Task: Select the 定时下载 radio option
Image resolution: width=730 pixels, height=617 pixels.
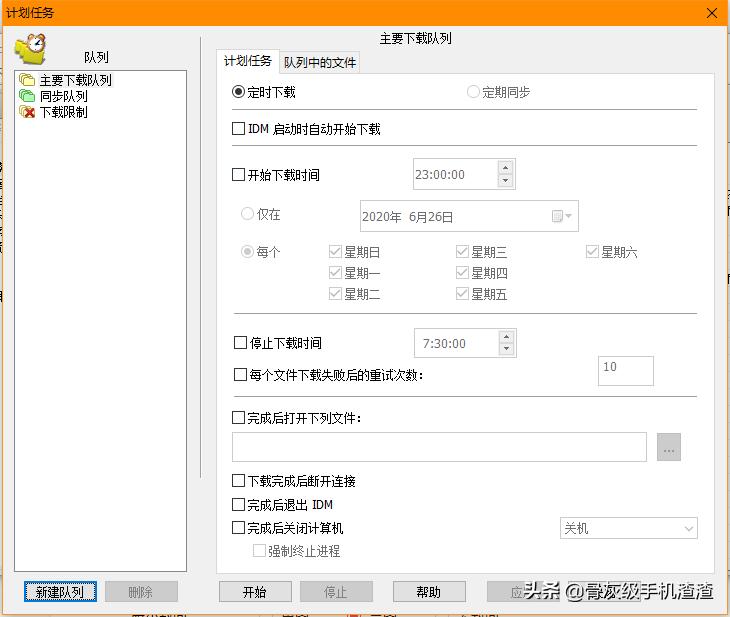Action: 264,92
